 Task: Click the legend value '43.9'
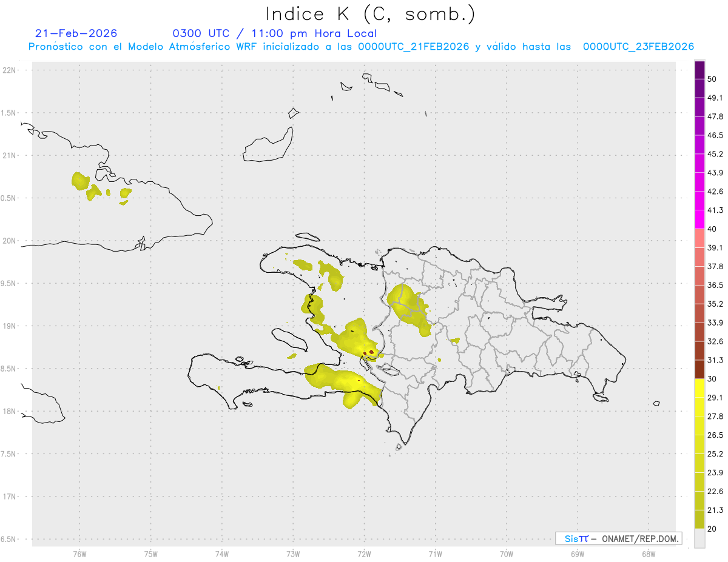pyautogui.click(x=715, y=173)
